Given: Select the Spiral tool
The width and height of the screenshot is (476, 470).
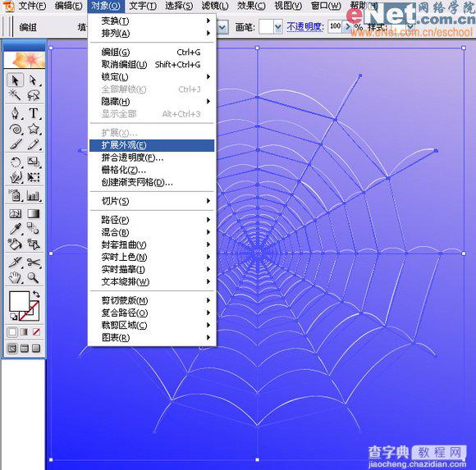Looking at the screenshot, I should 15,129.
